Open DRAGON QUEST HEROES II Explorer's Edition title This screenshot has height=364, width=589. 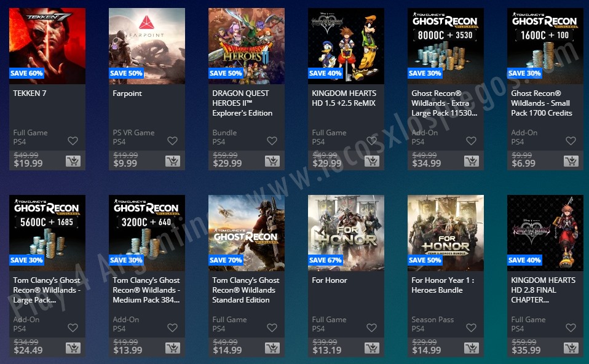pos(242,103)
